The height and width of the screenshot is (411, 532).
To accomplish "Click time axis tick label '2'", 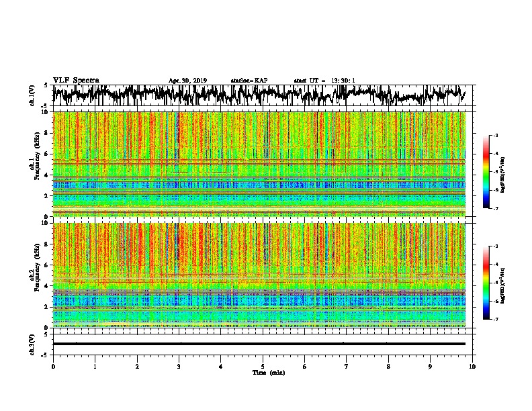I will pos(137,367).
